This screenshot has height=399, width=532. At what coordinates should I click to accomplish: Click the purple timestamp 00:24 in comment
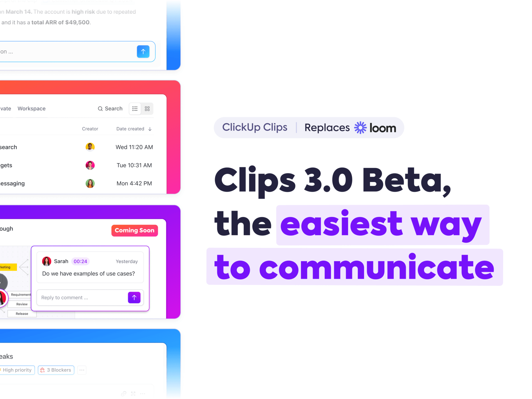[80, 261]
